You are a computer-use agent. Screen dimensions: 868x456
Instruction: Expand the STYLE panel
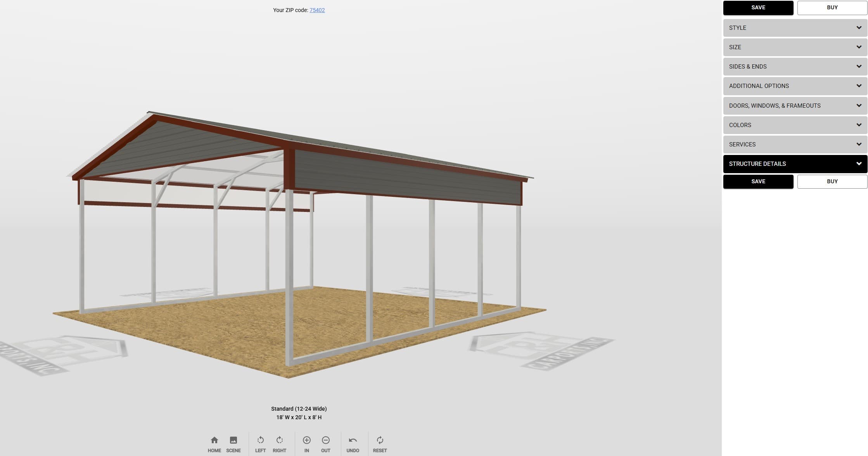(x=795, y=28)
